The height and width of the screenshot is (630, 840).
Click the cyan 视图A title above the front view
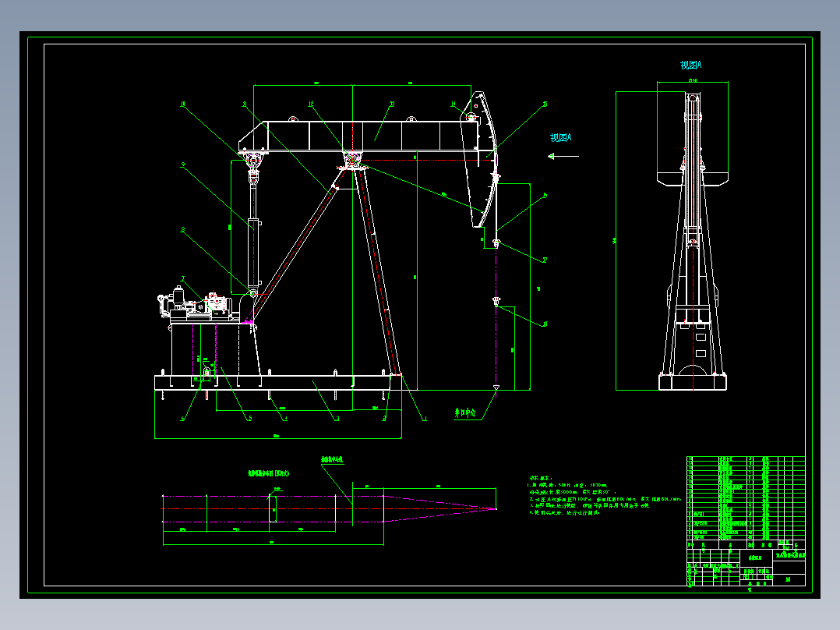point(690,65)
